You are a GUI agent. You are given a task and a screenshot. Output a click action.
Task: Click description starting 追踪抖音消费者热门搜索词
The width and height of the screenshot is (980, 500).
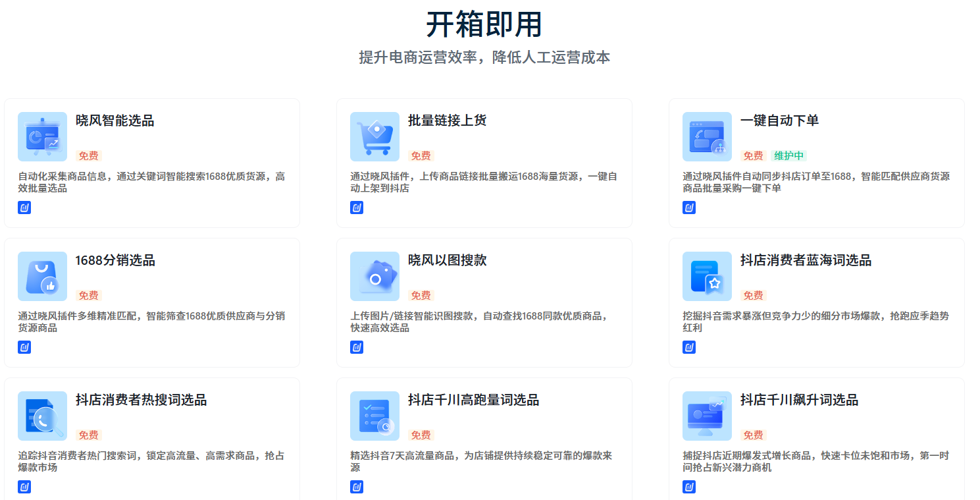point(151,462)
